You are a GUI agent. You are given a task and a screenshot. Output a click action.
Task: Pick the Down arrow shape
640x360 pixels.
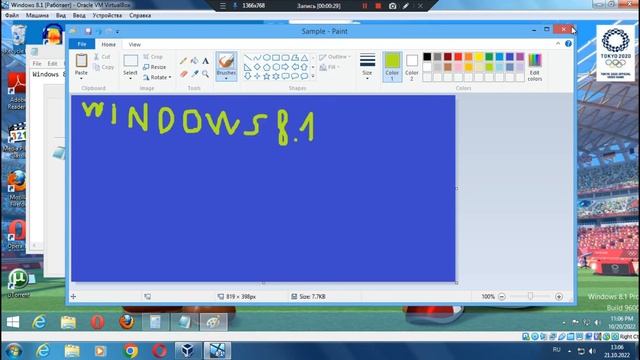click(247, 76)
